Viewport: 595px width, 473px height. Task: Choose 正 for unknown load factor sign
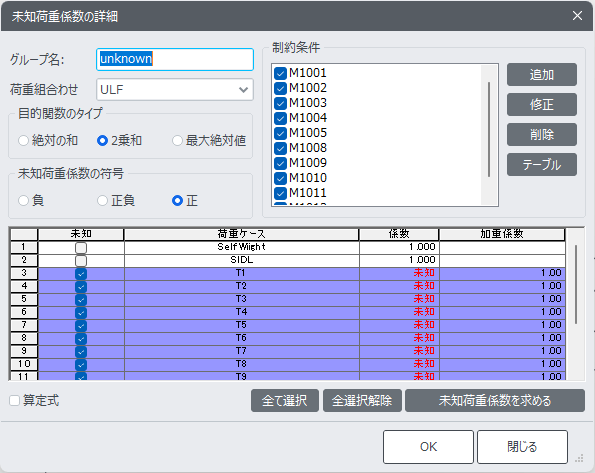(177, 200)
